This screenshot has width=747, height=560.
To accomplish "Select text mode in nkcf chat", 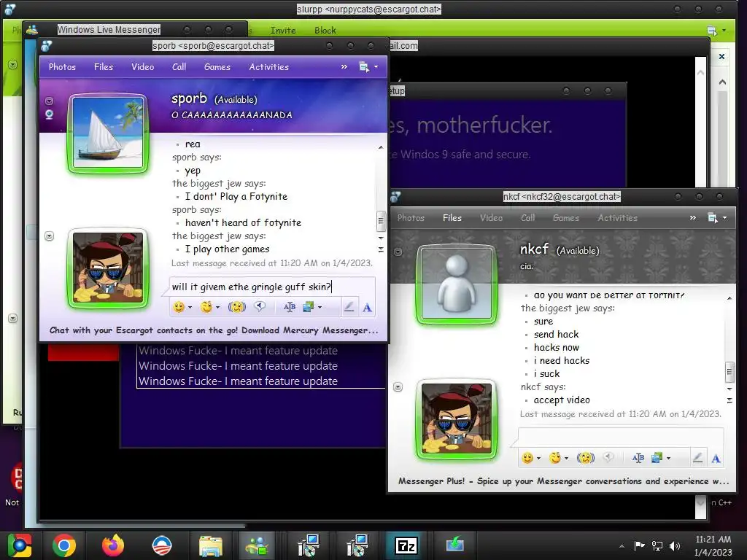I will (716, 458).
